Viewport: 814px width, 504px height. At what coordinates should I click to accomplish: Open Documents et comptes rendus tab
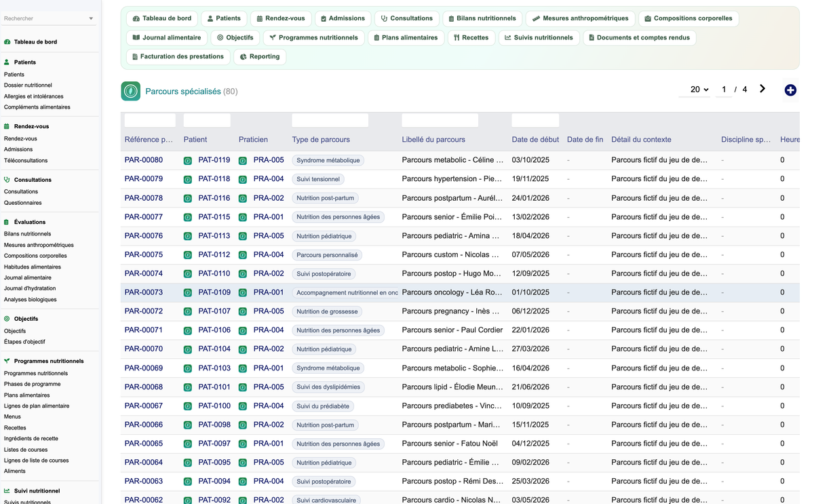pyautogui.click(x=640, y=37)
